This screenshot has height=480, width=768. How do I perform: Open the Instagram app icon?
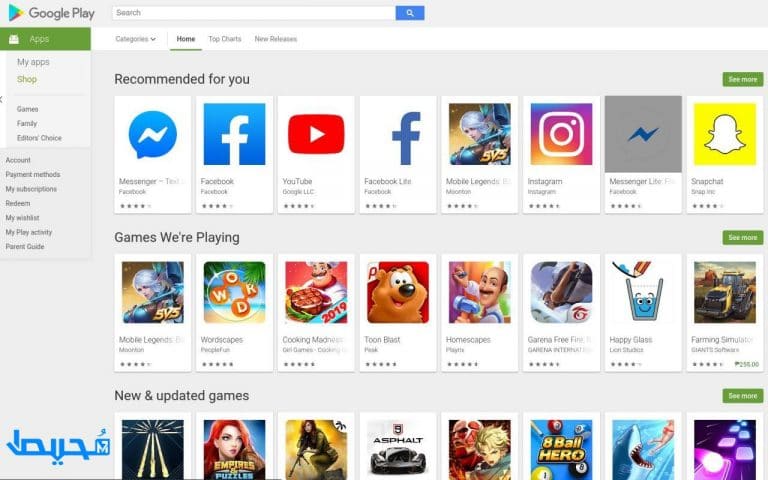click(x=561, y=134)
